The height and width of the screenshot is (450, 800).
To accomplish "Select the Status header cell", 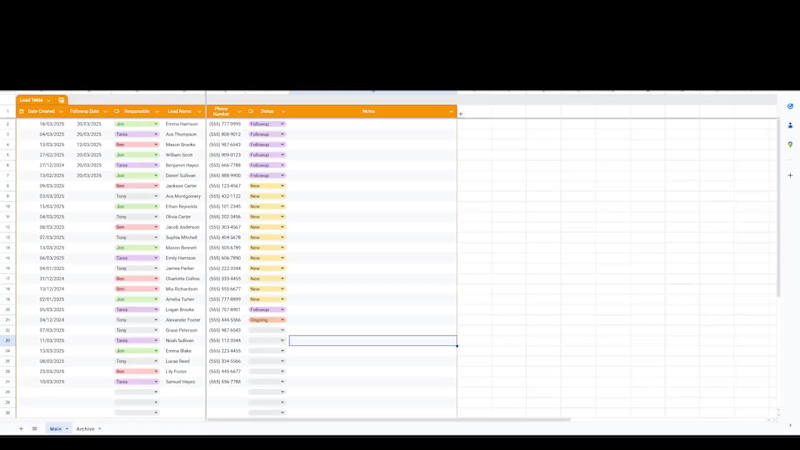I will point(267,111).
